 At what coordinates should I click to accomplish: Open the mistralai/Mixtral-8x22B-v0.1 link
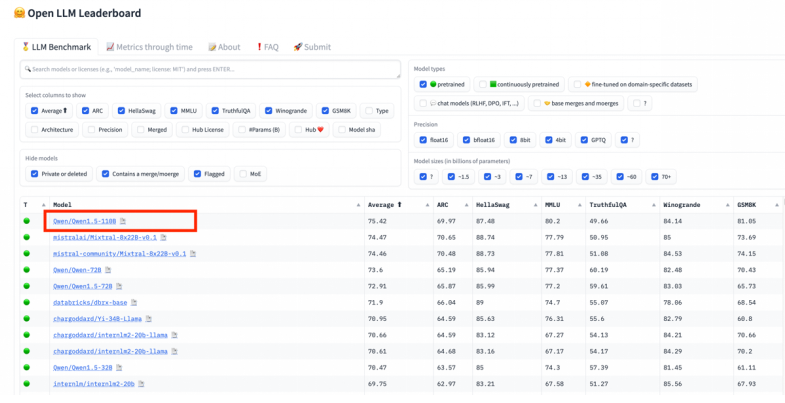point(105,237)
